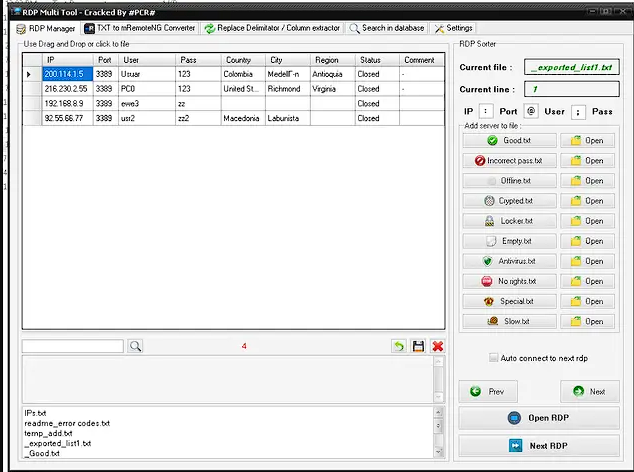Select IP cell 92.55.66.77

68,118
